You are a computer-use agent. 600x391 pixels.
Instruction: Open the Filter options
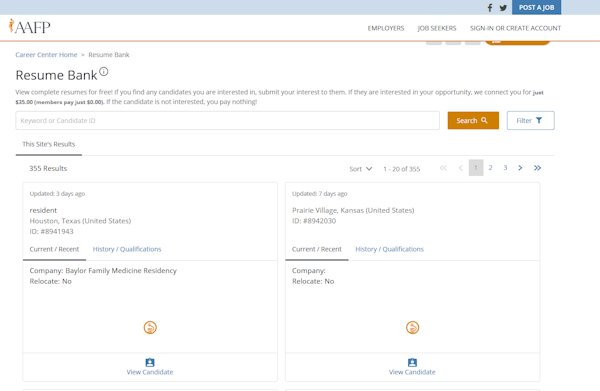pyautogui.click(x=530, y=121)
